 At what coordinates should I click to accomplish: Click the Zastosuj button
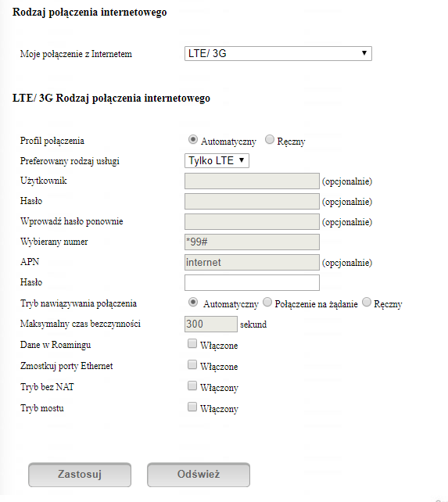pyautogui.click(x=80, y=475)
